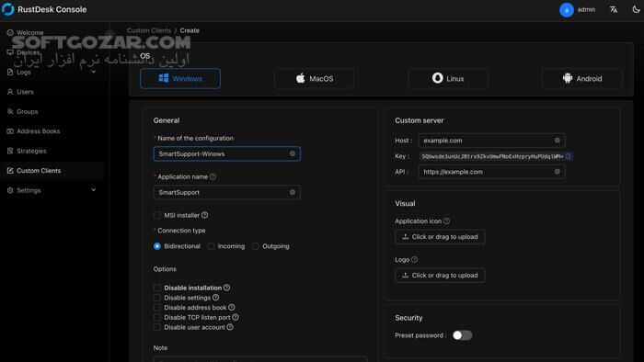Choose the Linux OS button
The width and height of the screenshot is (644, 362).
pos(448,79)
